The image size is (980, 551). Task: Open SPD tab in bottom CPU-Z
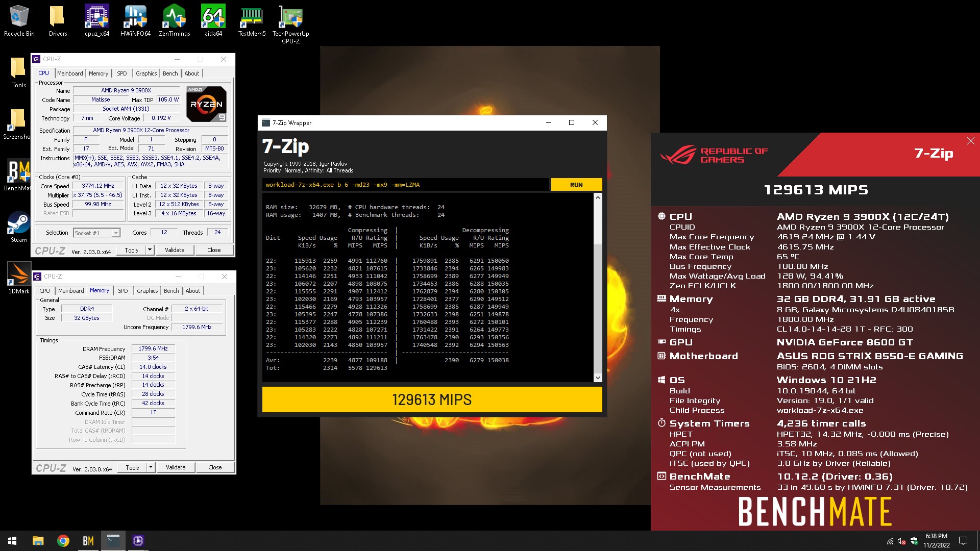coord(123,291)
